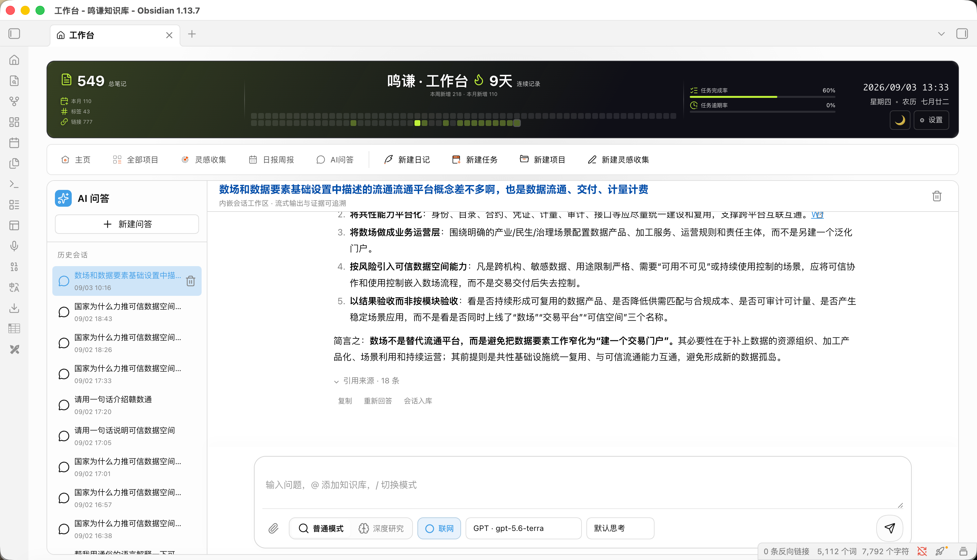
Task: Delete the selected history conversation trash icon
Action: [191, 281]
